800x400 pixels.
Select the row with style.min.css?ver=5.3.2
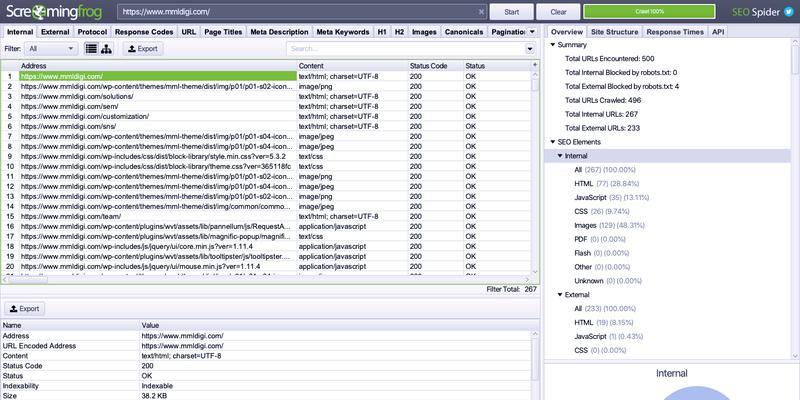click(x=265, y=156)
